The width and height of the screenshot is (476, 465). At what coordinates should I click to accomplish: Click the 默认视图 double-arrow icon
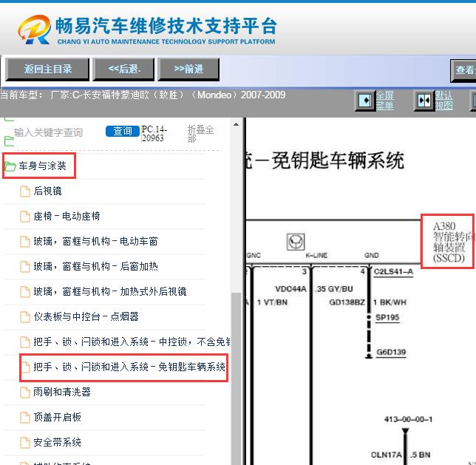424,101
